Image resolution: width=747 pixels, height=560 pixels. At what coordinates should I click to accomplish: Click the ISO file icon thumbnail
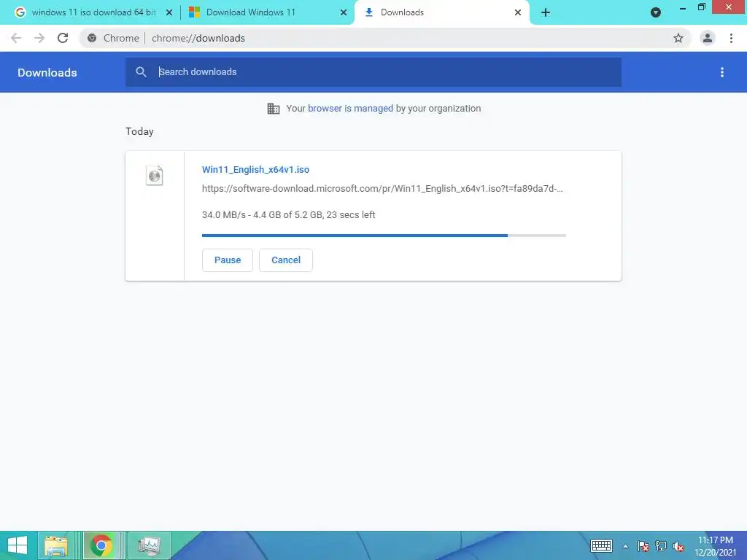click(x=155, y=176)
